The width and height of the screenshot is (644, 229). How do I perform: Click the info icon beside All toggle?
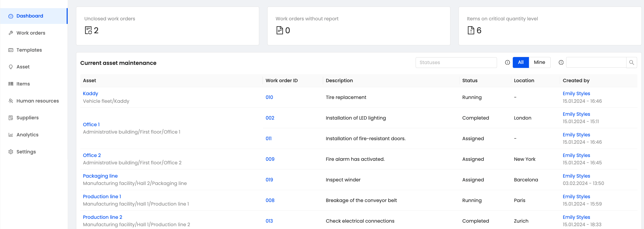coord(507,63)
